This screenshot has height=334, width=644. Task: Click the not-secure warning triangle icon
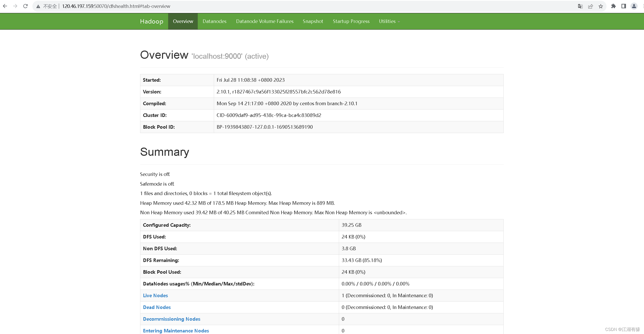coord(38,6)
